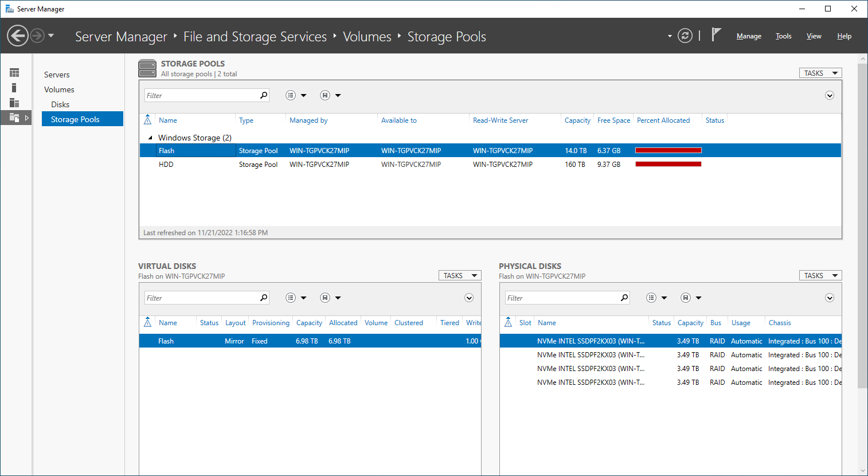Expand Storage Pools filter chevron
868x476 pixels.
830,95
